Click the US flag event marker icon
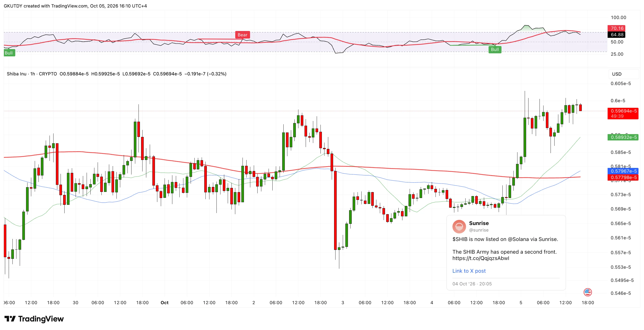The image size is (644, 330). (x=587, y=292)
